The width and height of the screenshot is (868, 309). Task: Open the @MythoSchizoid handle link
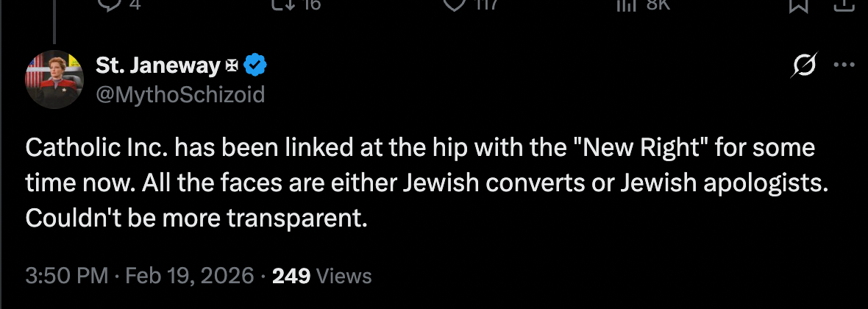coord(180,94)
